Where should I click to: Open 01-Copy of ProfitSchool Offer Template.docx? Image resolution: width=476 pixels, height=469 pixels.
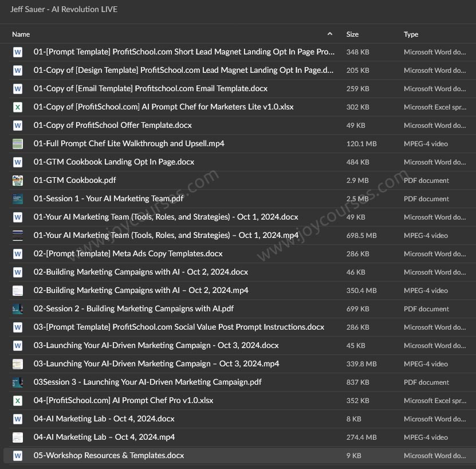[x=113, y=125]
